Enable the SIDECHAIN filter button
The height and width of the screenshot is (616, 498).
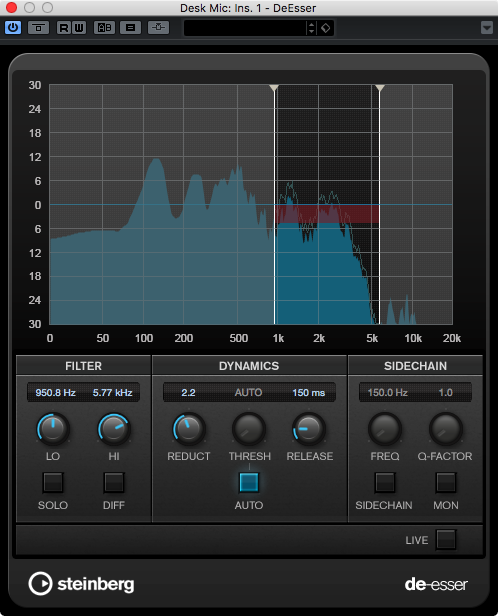385,483
